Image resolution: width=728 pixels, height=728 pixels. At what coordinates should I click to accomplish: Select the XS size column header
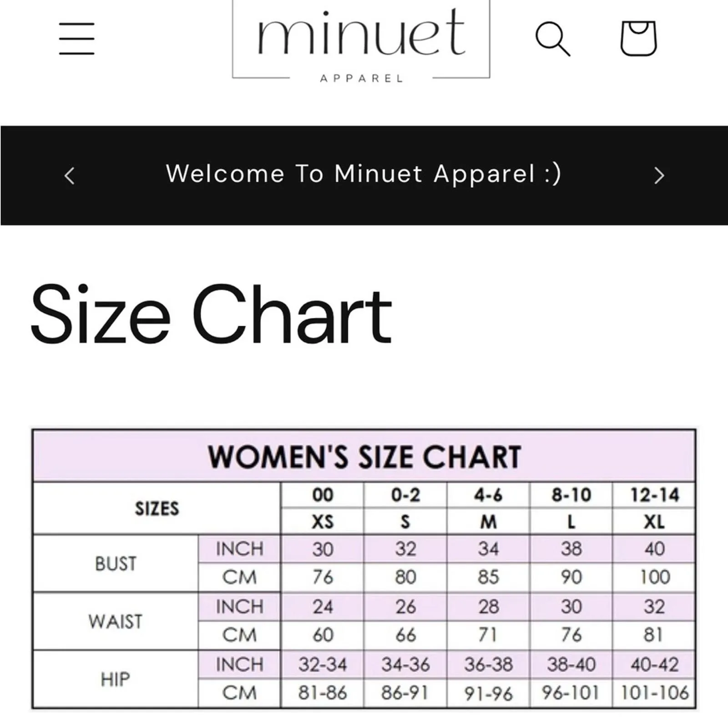pos(323,521)
